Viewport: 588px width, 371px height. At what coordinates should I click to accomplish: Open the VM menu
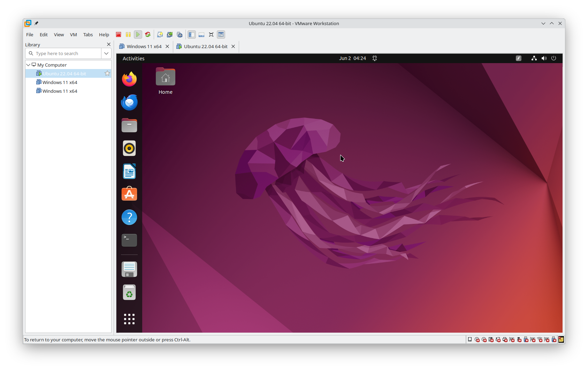73,35
